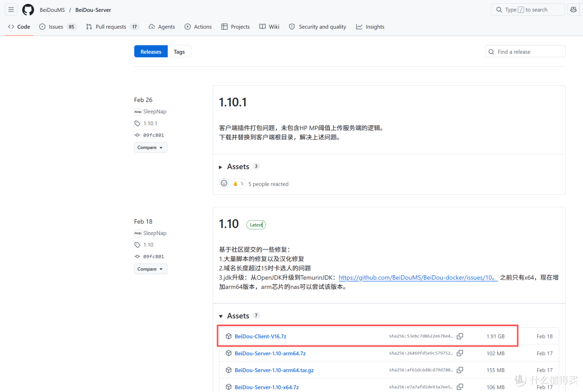Click the fire reaction with 5 count

(x=239, y=184)
